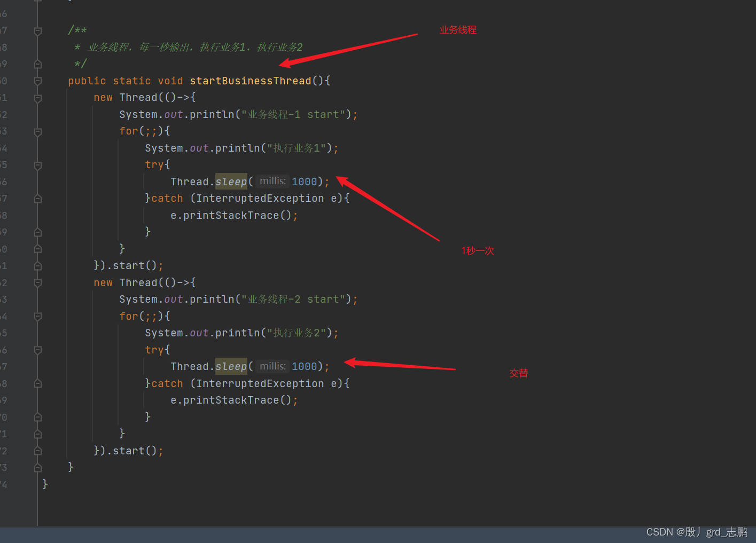Click the value 1000 in the second sleep call
This screenshot has height=543, width=756.
click(305, 366)
